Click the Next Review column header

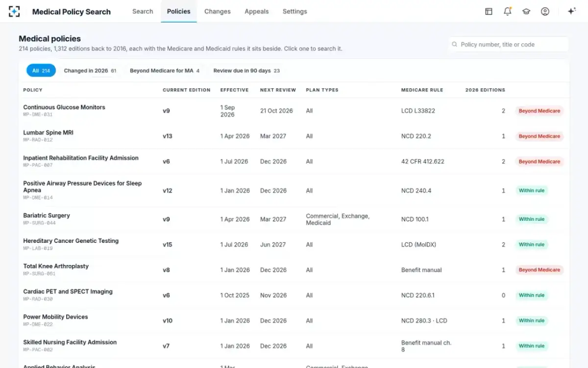tap(278, 90)
